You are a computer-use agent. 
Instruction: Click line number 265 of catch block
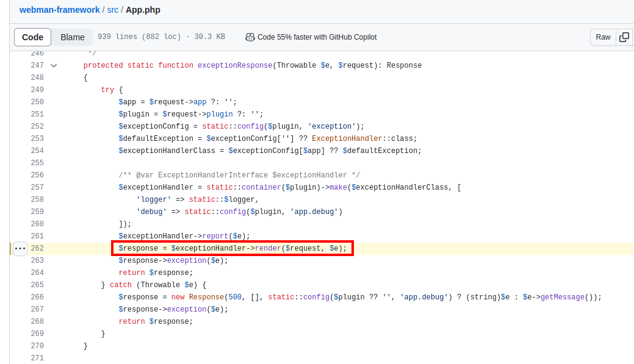tap(37, 285)
